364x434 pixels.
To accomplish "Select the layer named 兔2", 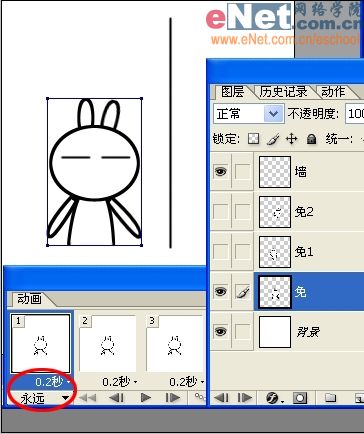I will (304, 212).
